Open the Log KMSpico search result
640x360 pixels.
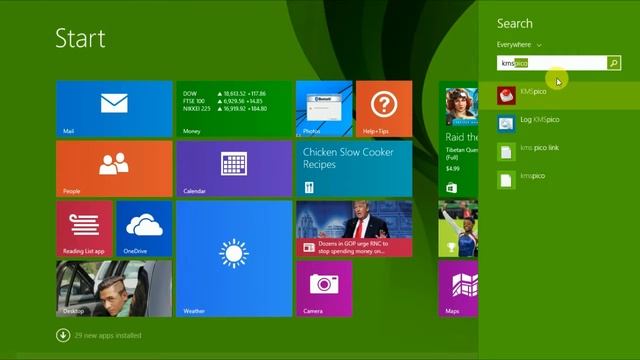pyautogui.click(x=559, y=124)
